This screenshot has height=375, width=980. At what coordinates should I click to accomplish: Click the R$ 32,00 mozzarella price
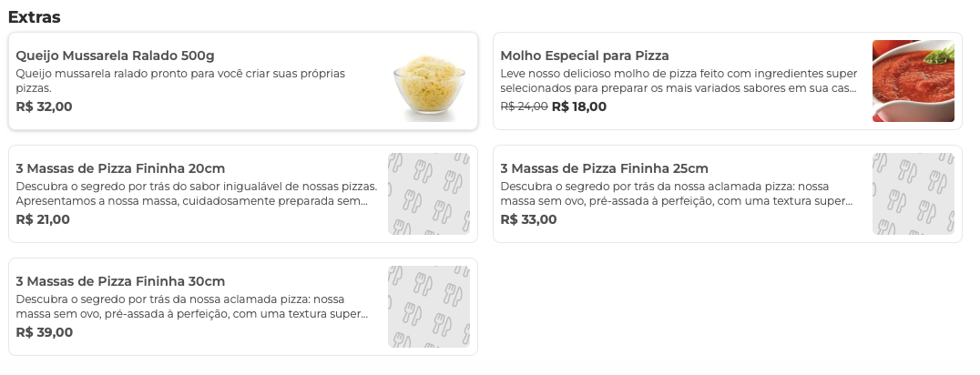click(x=44, y=106)
